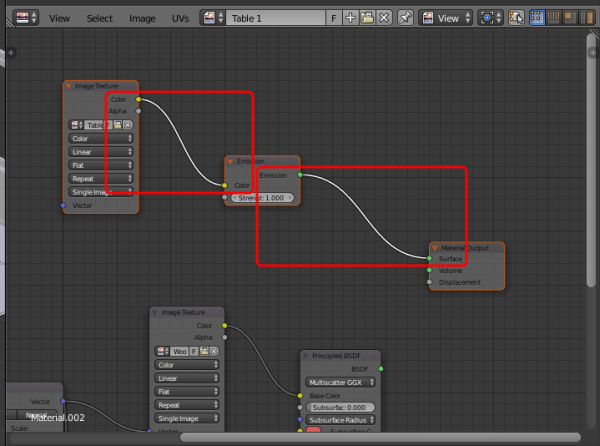Open Color dropdown in lower Image Texture

pos(187,365)
